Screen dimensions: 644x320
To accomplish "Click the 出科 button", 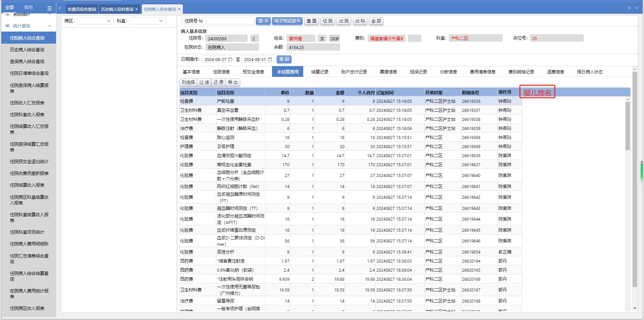I will tap(360, 21).
